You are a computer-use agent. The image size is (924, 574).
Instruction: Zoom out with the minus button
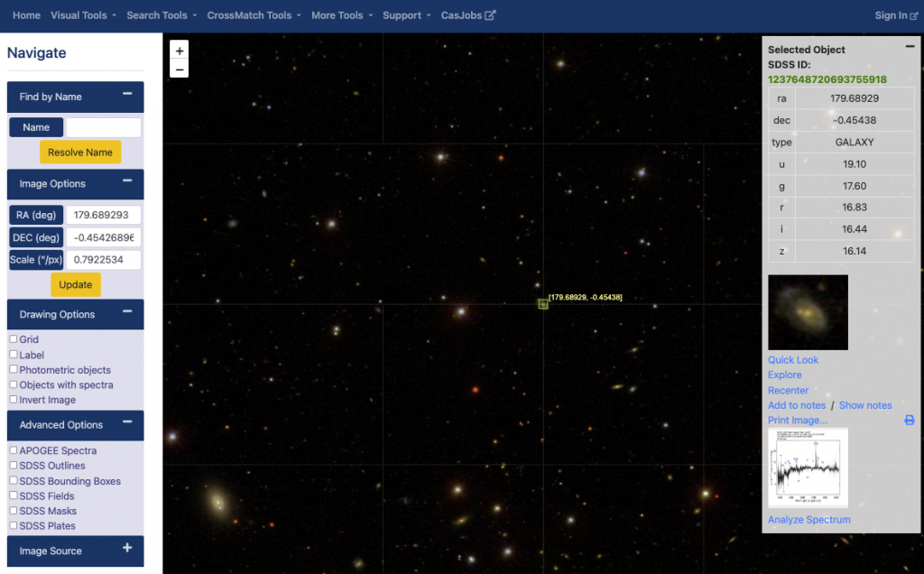point(180,69)
